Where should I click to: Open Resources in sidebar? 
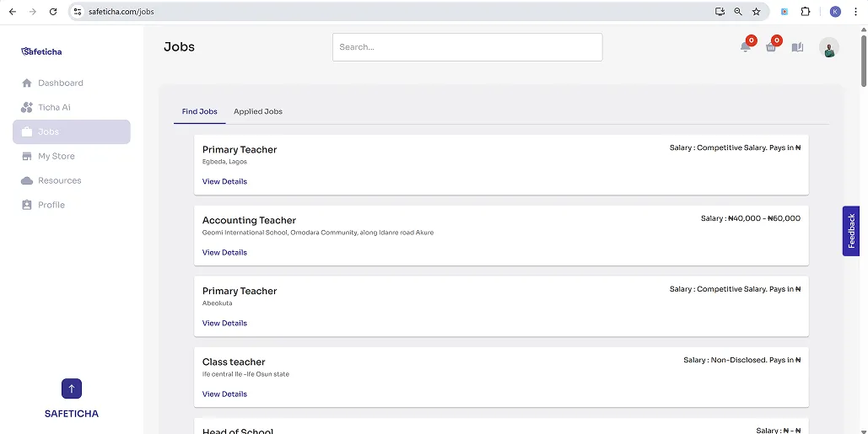[x=72, y=180]
